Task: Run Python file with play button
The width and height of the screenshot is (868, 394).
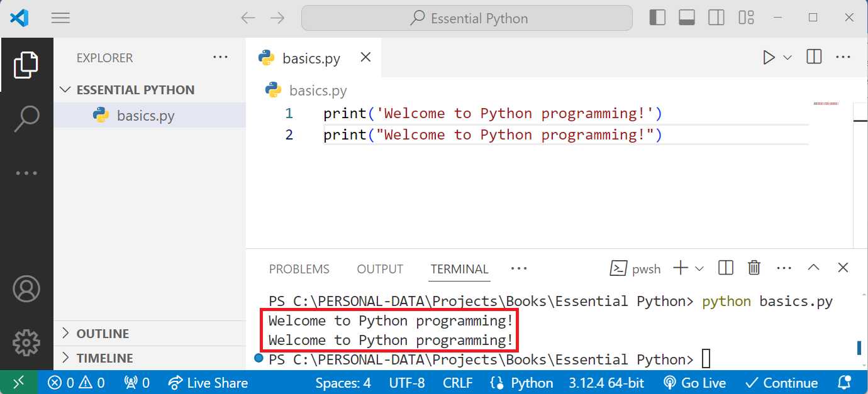Action: click(769, 57)
